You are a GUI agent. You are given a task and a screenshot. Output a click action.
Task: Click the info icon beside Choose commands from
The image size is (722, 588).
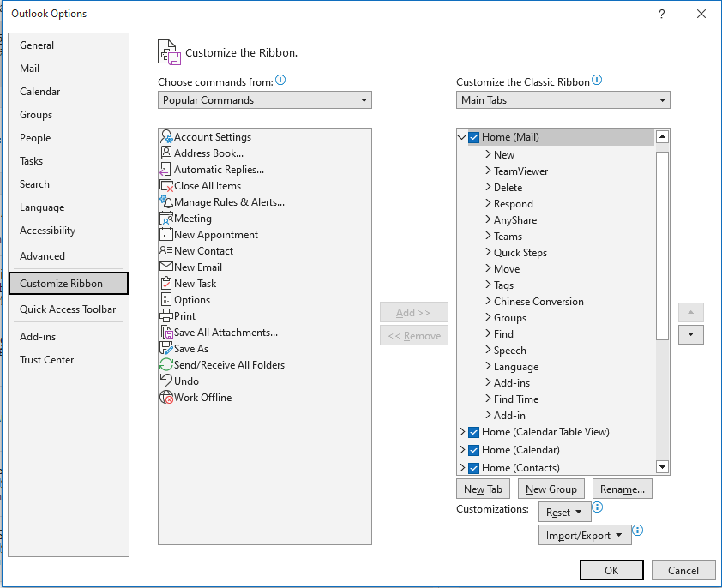click(280, 80)
